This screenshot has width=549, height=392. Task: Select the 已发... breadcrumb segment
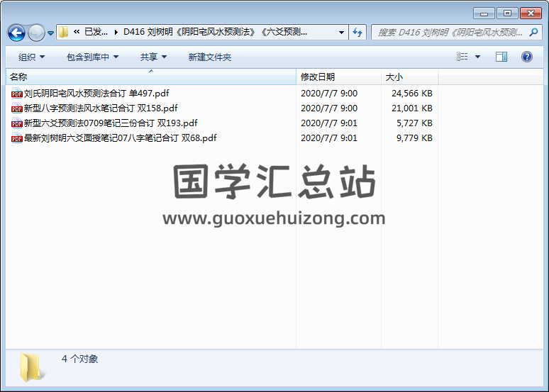[x=96, y=32]
